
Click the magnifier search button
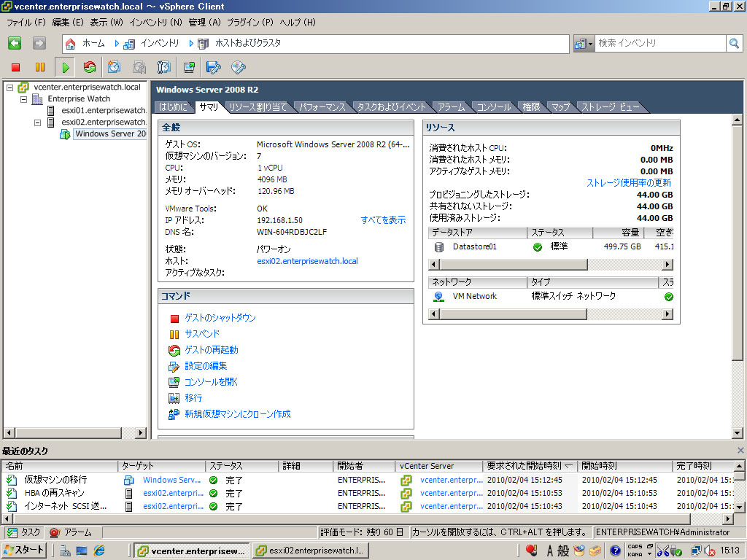(x=734, y=44)
